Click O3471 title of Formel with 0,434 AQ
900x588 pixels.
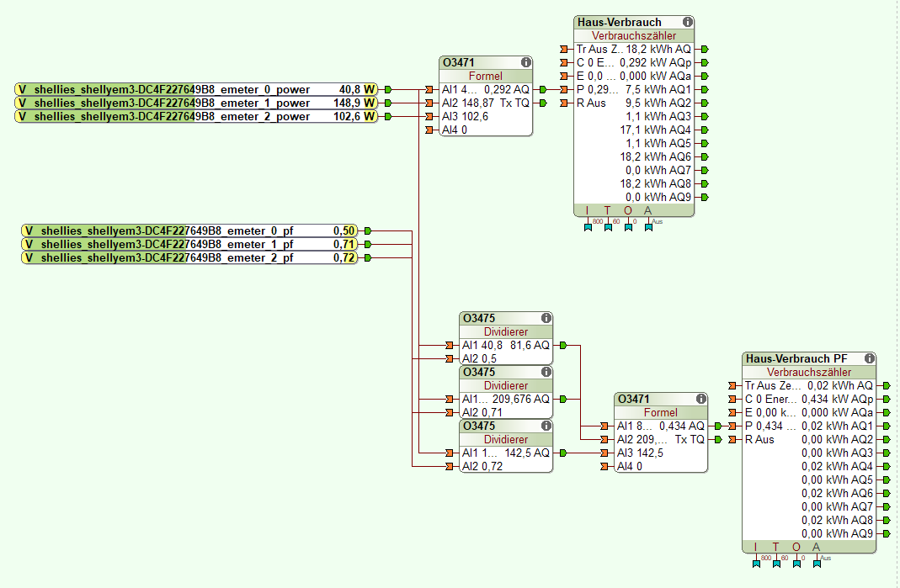tap(633, 399)
